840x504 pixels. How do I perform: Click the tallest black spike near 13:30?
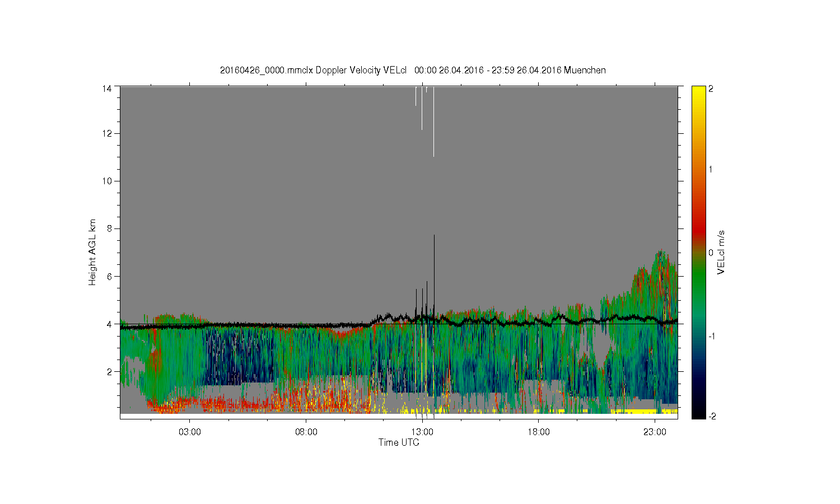[434, 269]
